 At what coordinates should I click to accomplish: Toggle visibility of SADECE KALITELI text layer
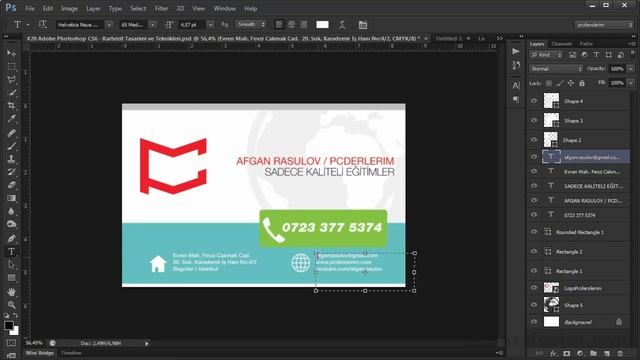pos(534,186)
